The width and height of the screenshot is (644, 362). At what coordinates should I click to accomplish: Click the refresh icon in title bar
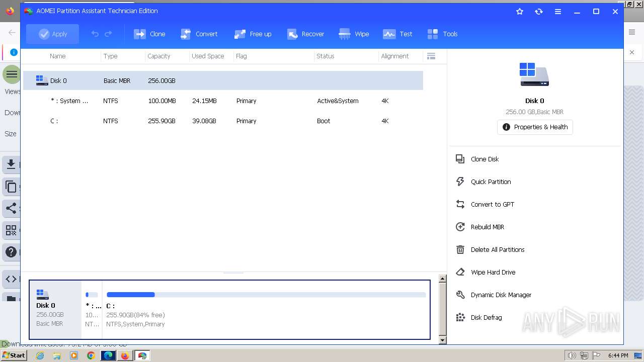[x=539, y=12]
